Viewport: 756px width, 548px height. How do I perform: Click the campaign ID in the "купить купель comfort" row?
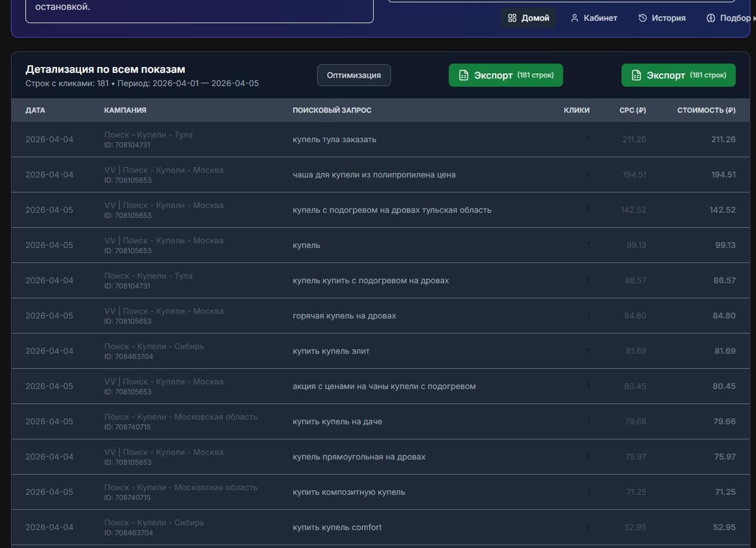[128, 533]
